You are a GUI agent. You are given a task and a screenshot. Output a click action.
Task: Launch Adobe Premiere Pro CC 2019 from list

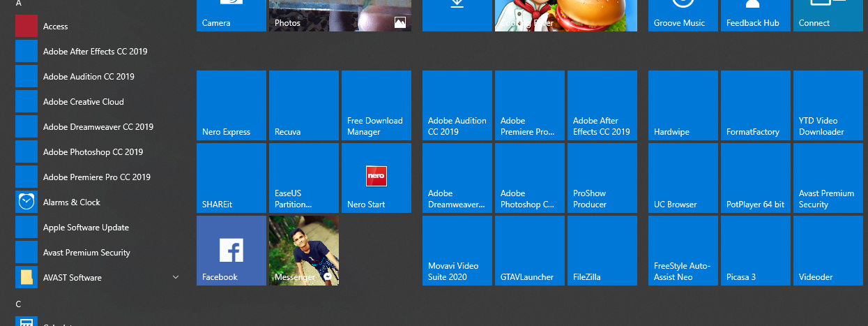(x=98, y=177)
